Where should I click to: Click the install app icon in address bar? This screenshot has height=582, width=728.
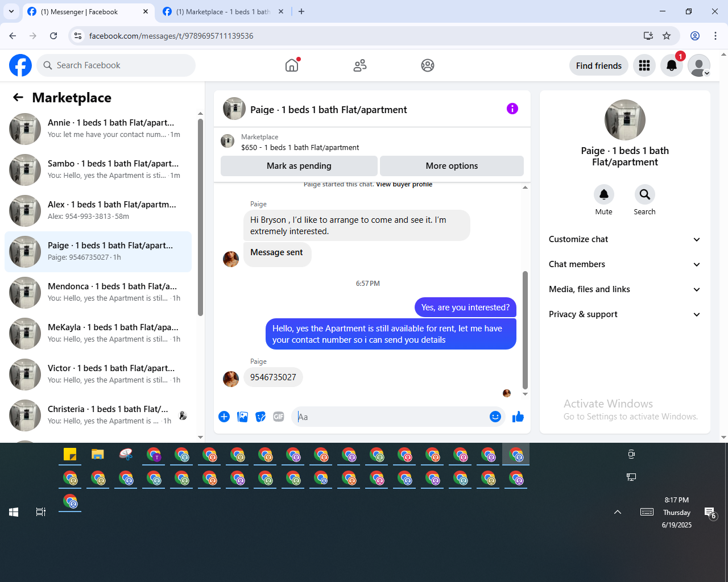pos(648,36)
